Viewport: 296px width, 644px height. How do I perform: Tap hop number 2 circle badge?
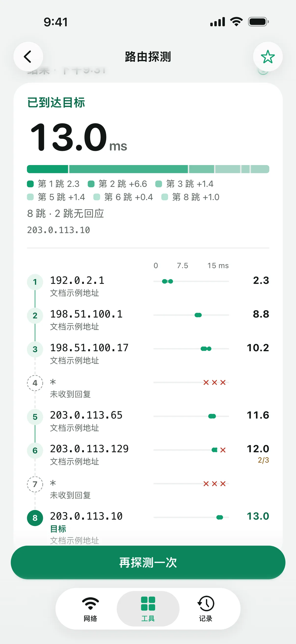[35, 316]
